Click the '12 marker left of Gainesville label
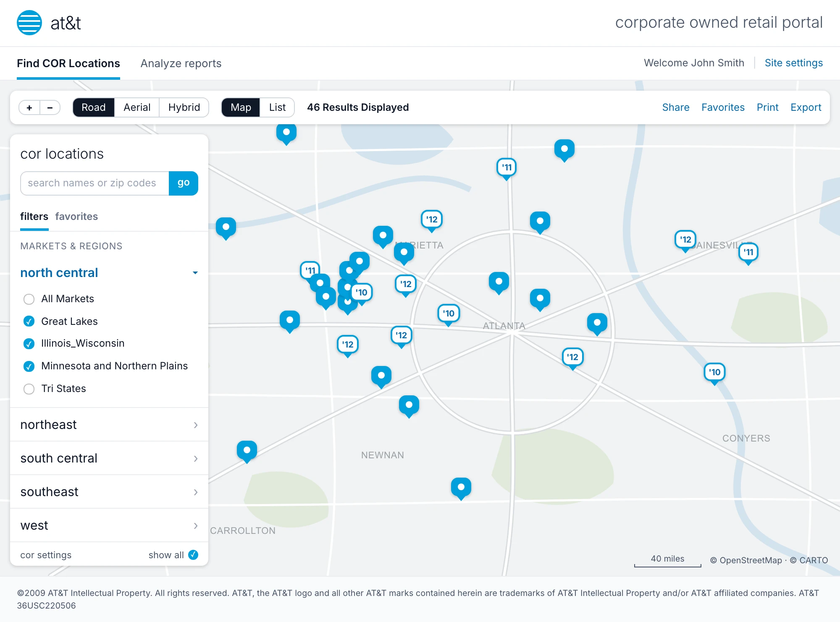The height and width of the screenshot is (622, 840). coord(685,241)
